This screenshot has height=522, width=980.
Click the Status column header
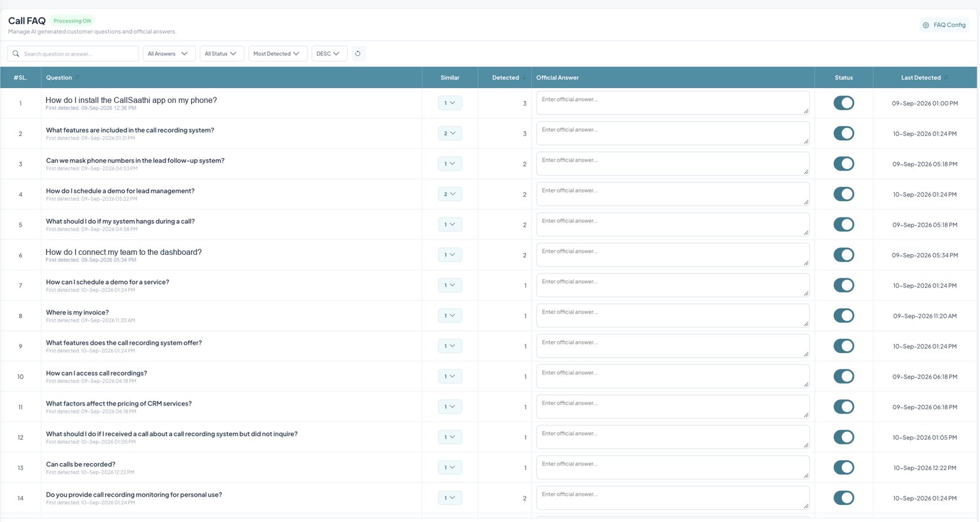[843, 78]
